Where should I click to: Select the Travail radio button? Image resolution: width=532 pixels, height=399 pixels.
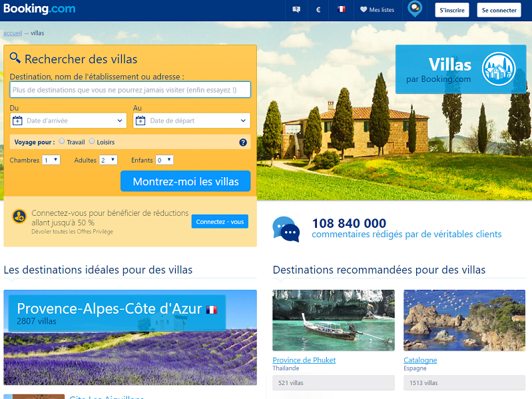[62, 141]
